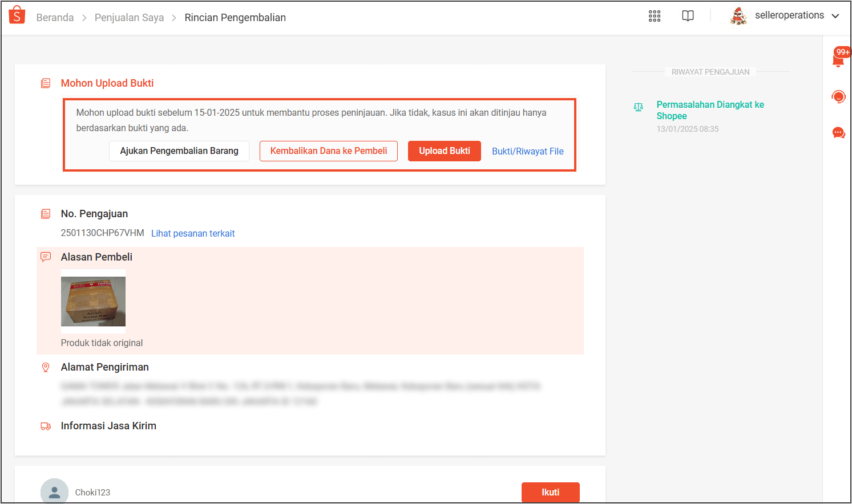
Task: Open the chat bubble icon on right edge
Action: (x=838, y=132)
